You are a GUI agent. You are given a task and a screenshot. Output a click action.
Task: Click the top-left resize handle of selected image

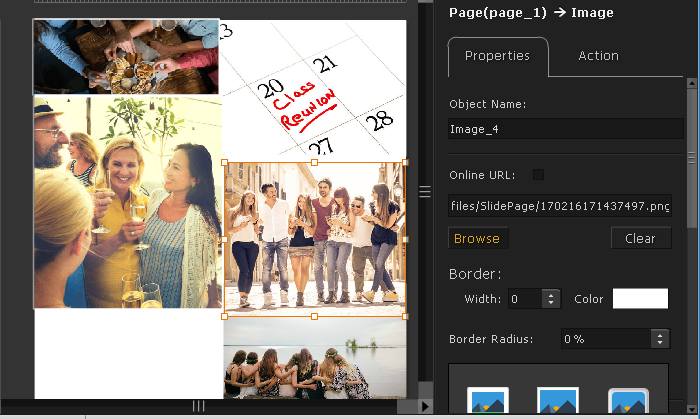225,163
